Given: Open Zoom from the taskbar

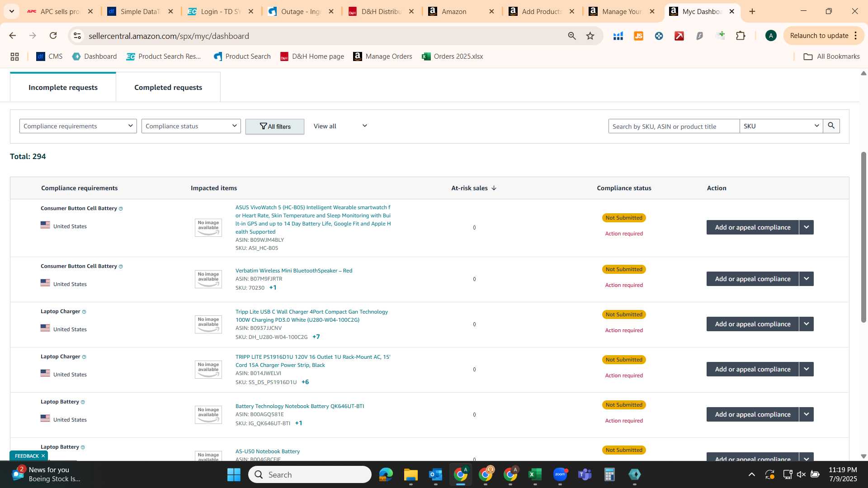Looking at the screenshot, I should tap(560, 474).
